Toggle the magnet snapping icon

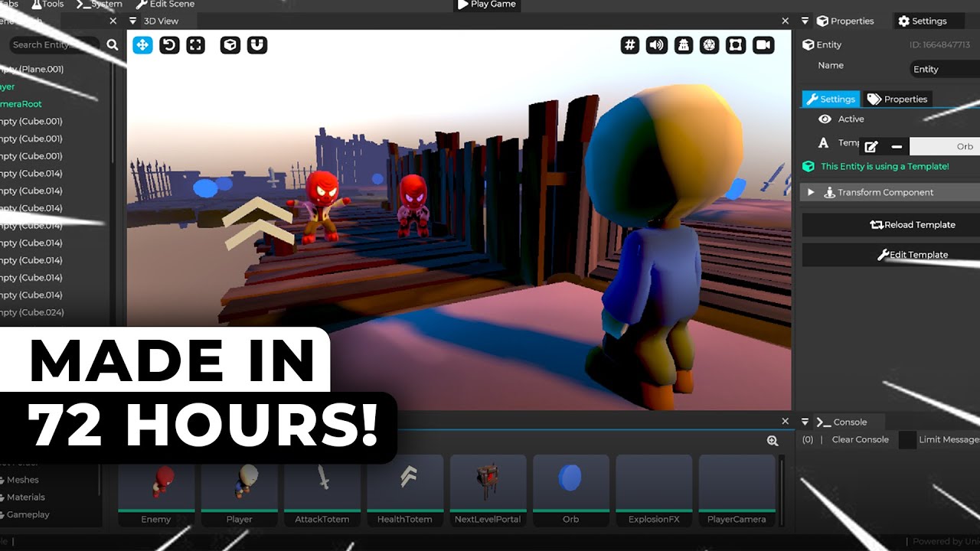click(x=257, y=45)
